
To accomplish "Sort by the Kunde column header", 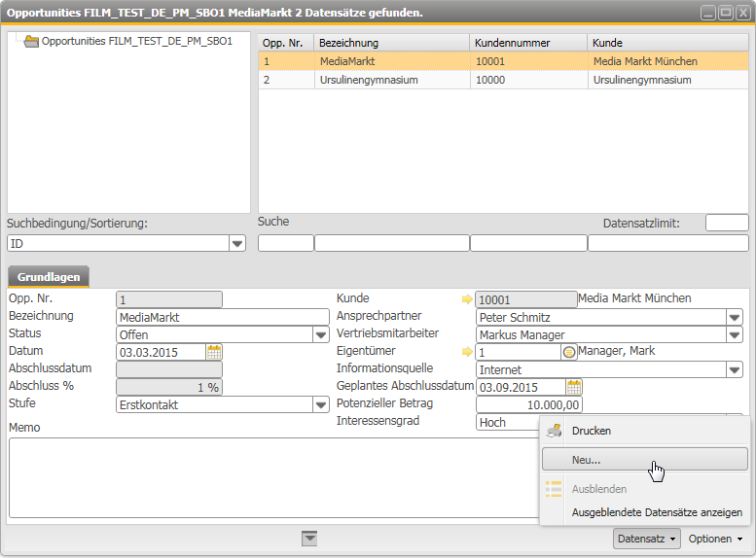I will (667, 43).
